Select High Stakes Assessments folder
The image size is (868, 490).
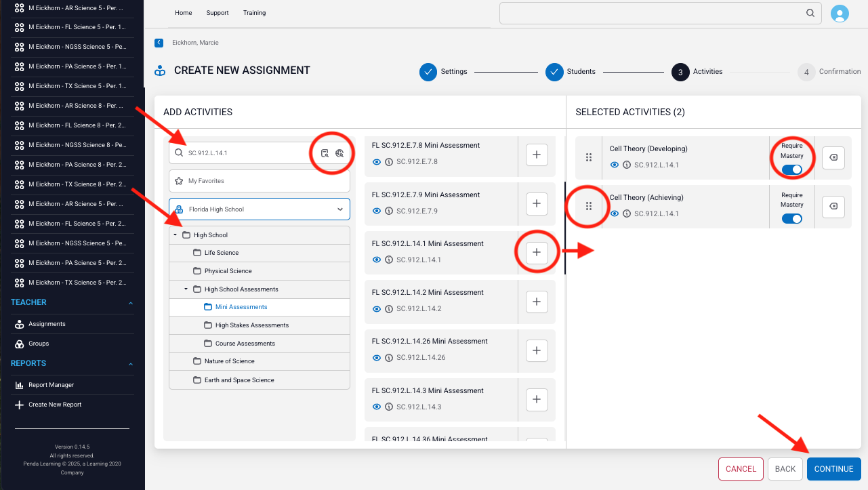click(260, 325)
